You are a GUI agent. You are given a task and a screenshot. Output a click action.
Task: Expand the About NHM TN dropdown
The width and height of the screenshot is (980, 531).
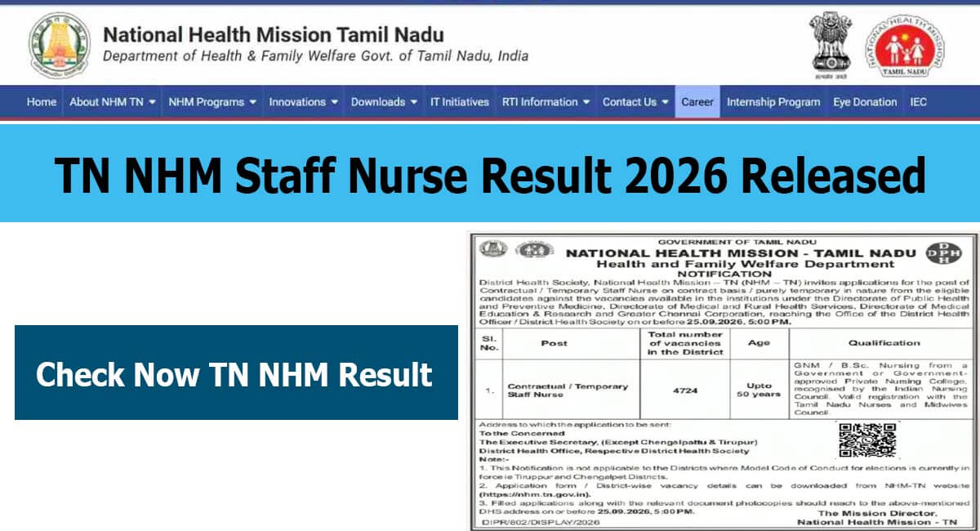(113, 102)
